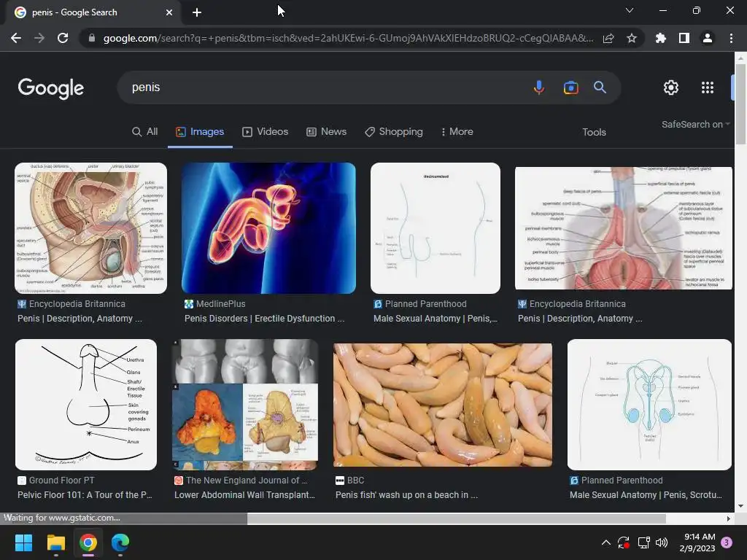Viewport: 747px width, 560px height.
Task: Click the tab search chevron in title bar
Action: pos(630,10)
